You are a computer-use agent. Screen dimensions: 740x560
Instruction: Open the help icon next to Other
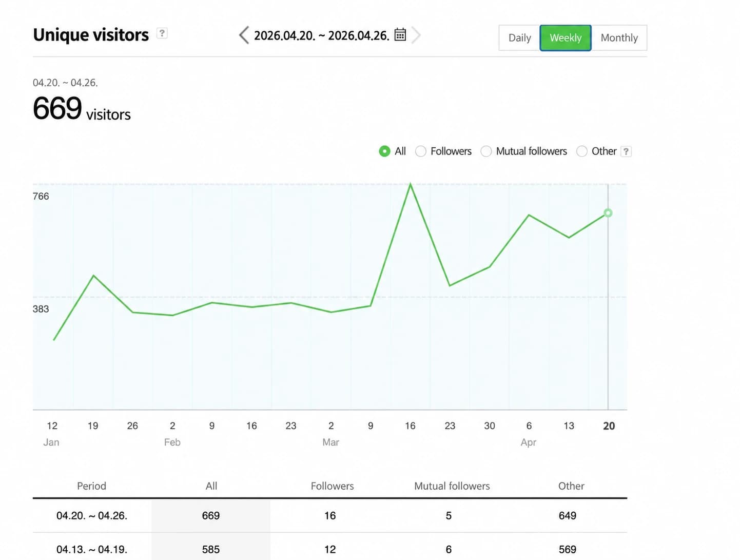coord(626,151)
